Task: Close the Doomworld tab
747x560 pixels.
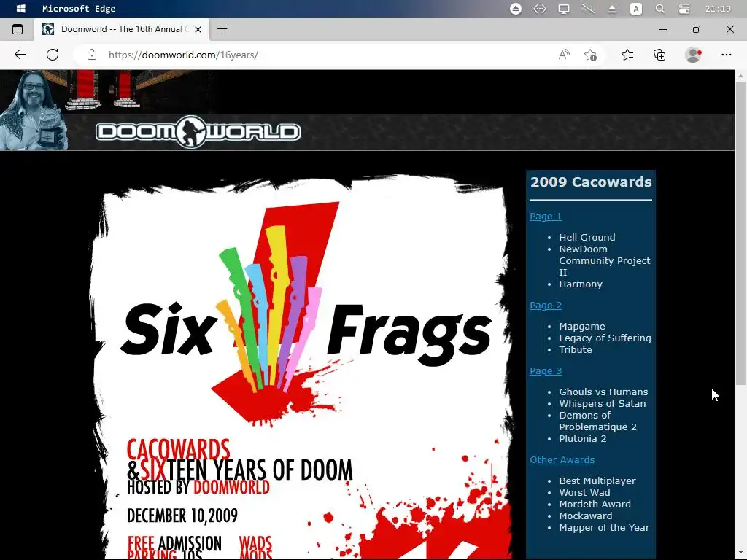Action: (x=198, y=29)
